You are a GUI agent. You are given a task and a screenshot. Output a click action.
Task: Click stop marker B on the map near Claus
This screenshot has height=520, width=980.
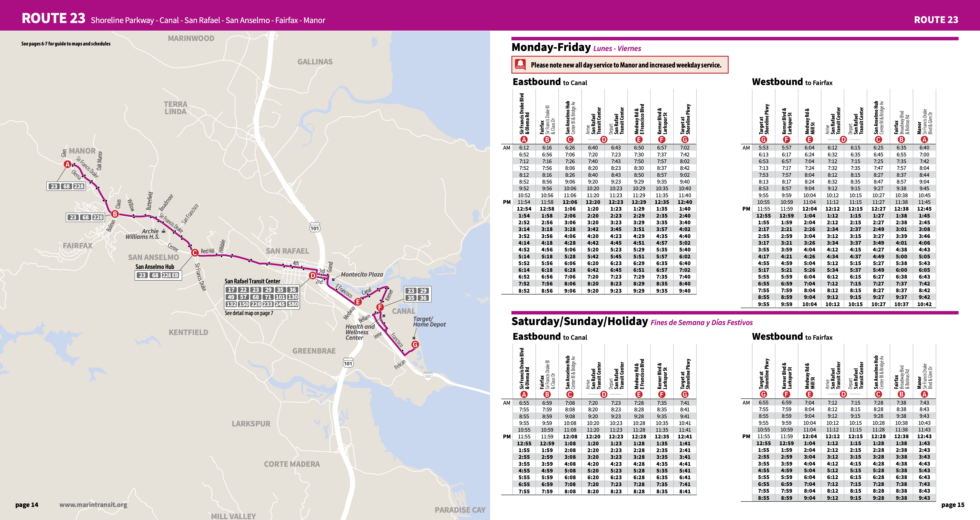tap(115, 214)
